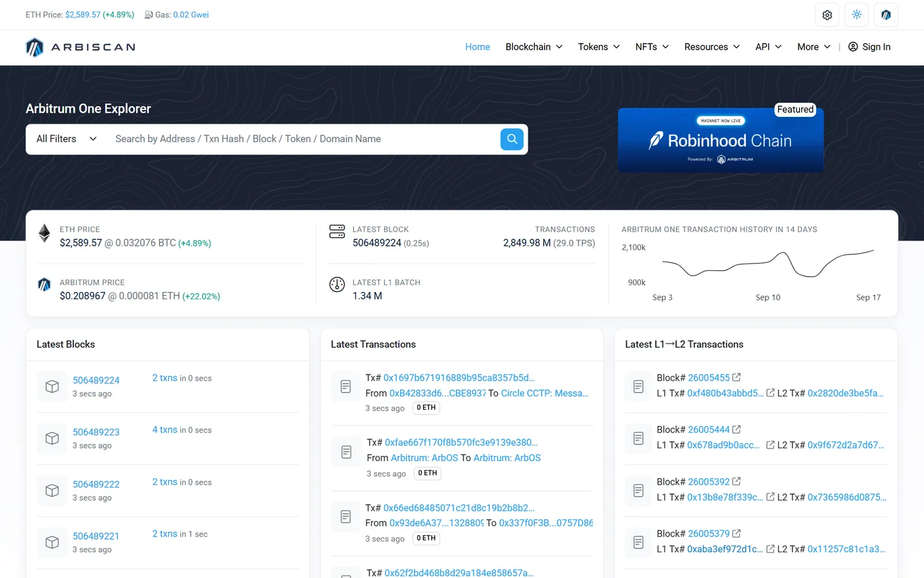Click the server icon beside Latest Block
This screenshot has height=578, width=924.
[337, 231]
